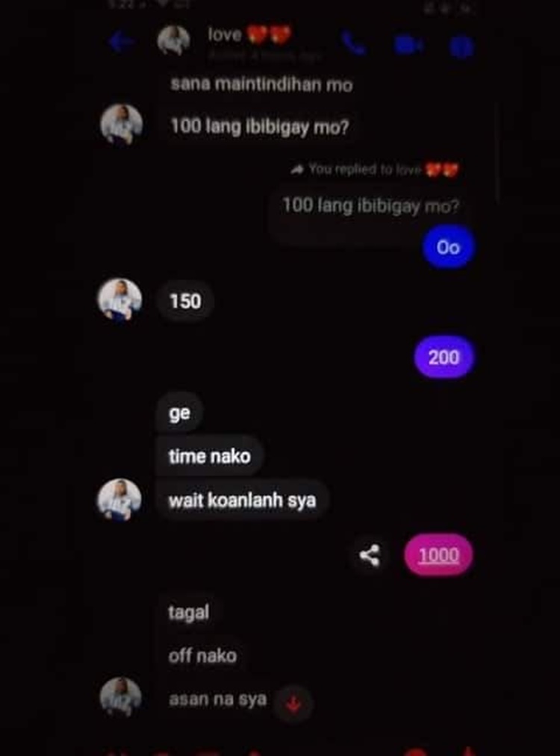Start a voice call with the phone icon
The image size is (560, 756).
(x=354, y=44)
